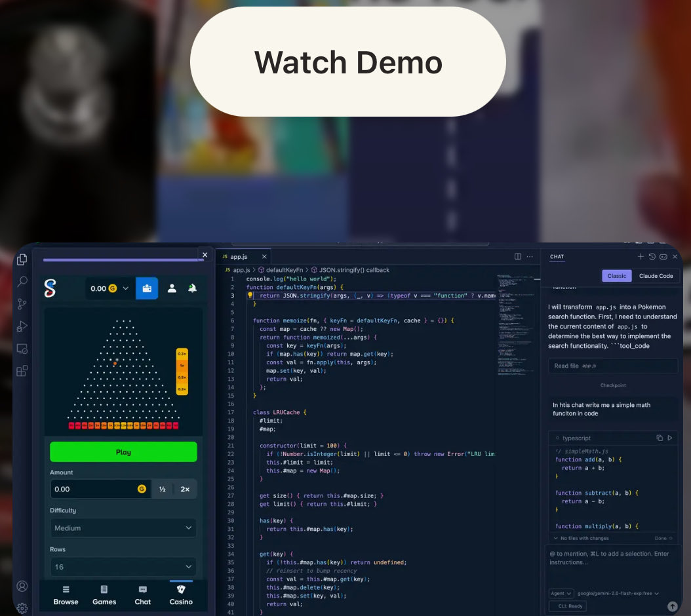Switch to the Casino tab
Screen dimensions: 691x616
[x=181, y=595]
